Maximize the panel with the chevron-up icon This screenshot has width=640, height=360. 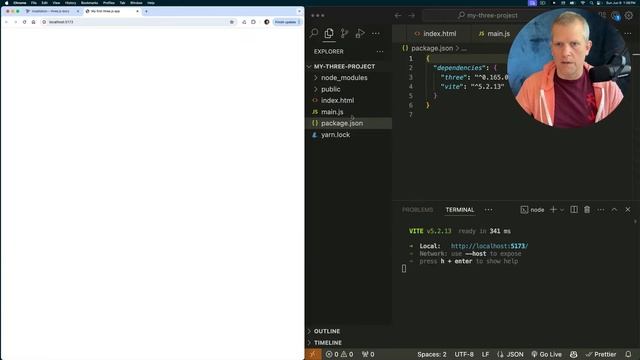click(x=614, y=210)
